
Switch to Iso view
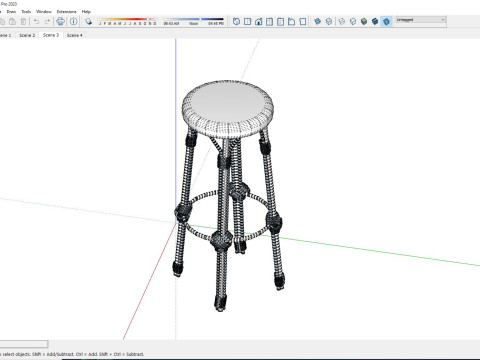point(236,22)
